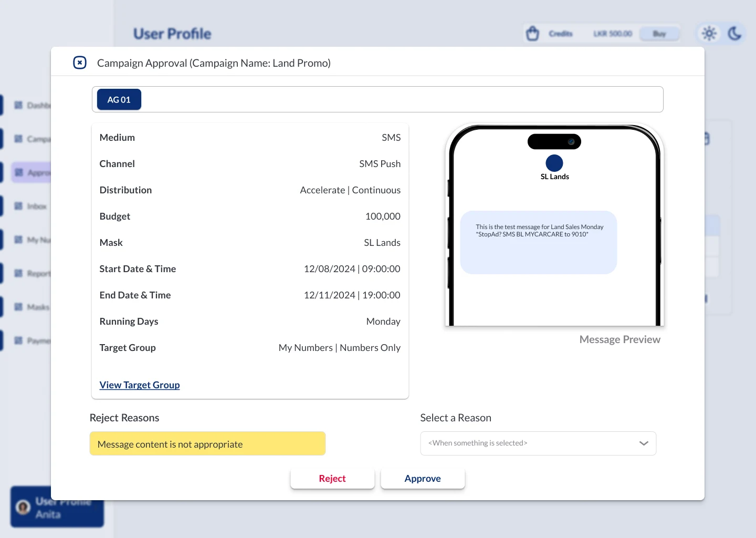The width and height of the screenshot is (756, 538).
Task: Open the Inbox menu label in sidebar
Action: (x=37, y=206)
